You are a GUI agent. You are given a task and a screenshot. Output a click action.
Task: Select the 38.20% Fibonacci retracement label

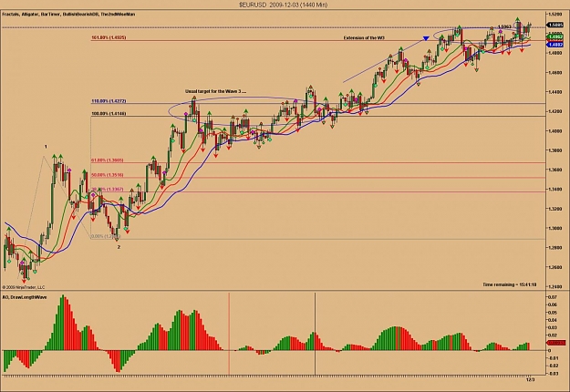pos(108,190)
